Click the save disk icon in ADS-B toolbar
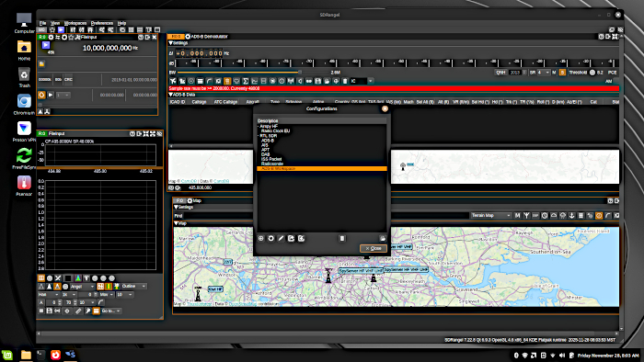644x362 pixels. tap(318, 81)
